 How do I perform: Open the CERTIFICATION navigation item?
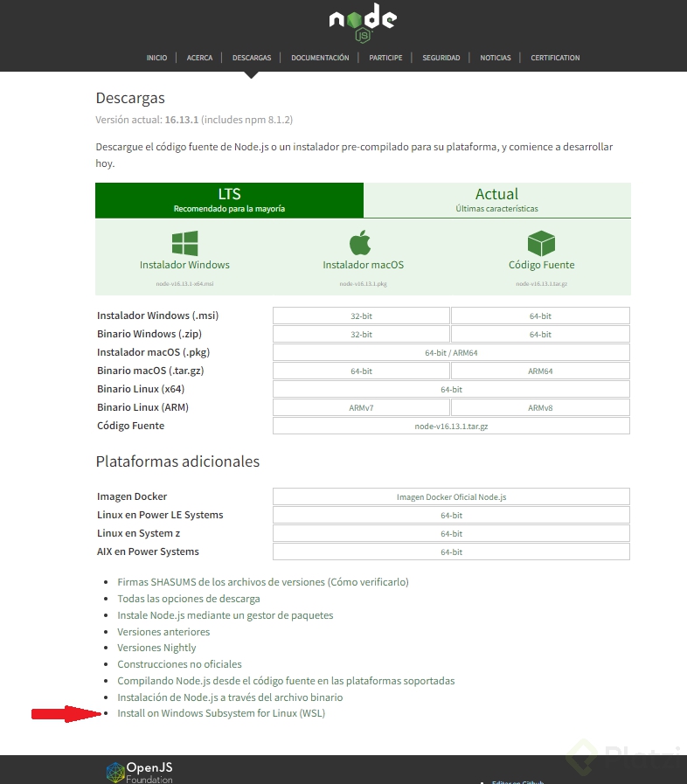pyautogui.click(x=555, y=58)
